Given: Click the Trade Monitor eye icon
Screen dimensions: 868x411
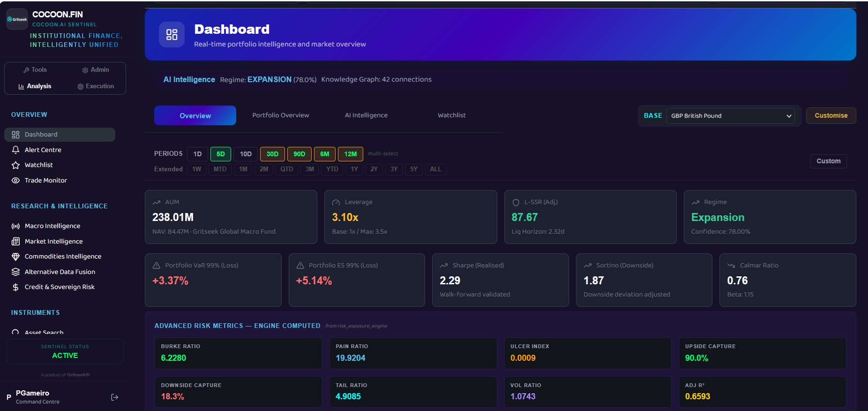Looking at the screenshot, I should click(15, 181).
